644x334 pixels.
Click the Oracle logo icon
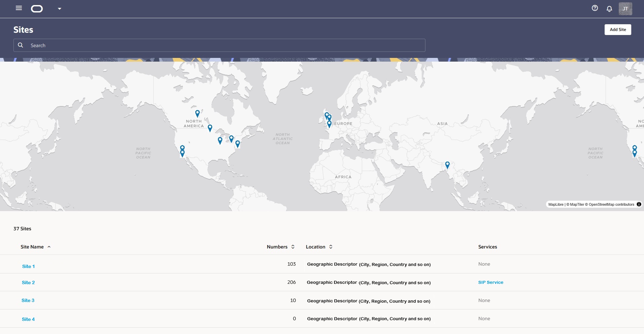coord(37,9)
